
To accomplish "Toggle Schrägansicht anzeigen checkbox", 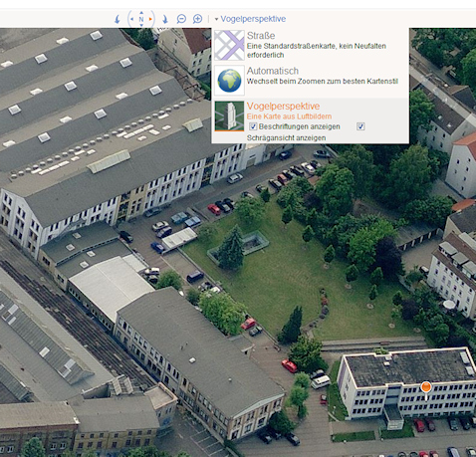I will coord(360,126).
